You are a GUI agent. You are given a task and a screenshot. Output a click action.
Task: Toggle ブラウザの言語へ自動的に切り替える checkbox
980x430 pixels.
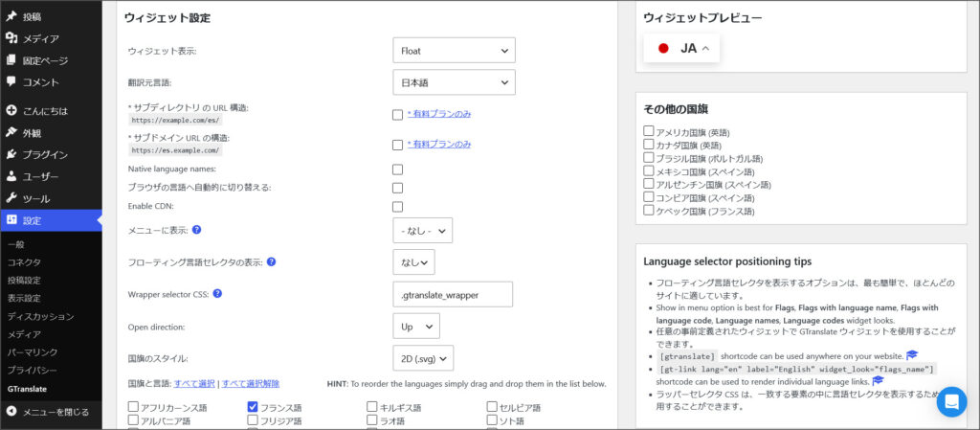coord(397,188)
